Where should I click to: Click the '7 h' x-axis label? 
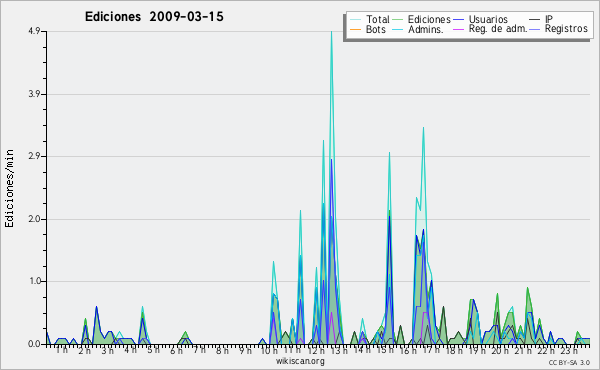(x=199, y=350)
